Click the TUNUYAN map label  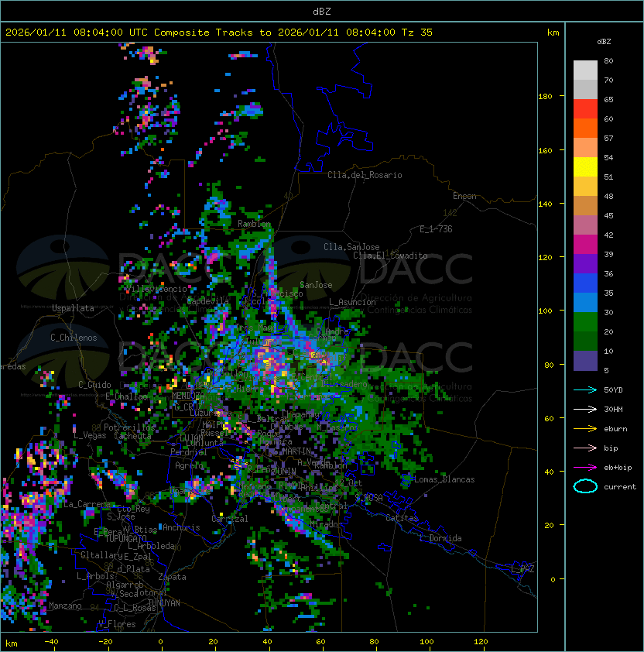(x=164, y=603)
